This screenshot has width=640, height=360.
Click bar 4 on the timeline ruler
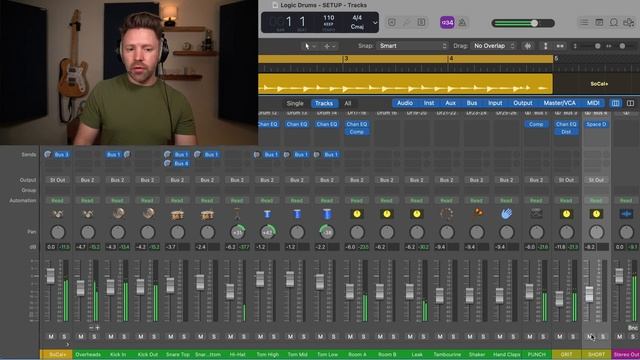pyautogui.click(x=451, y=59)
